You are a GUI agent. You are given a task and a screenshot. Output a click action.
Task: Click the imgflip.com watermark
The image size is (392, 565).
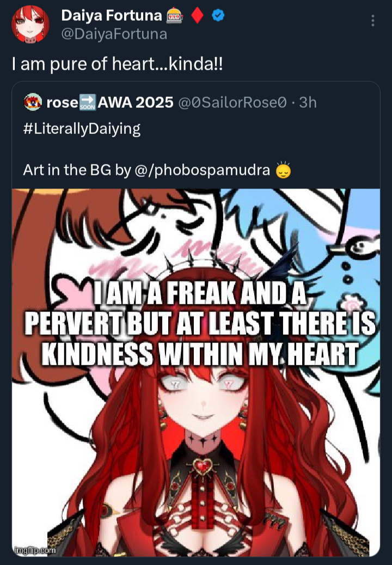pos(35,550)
